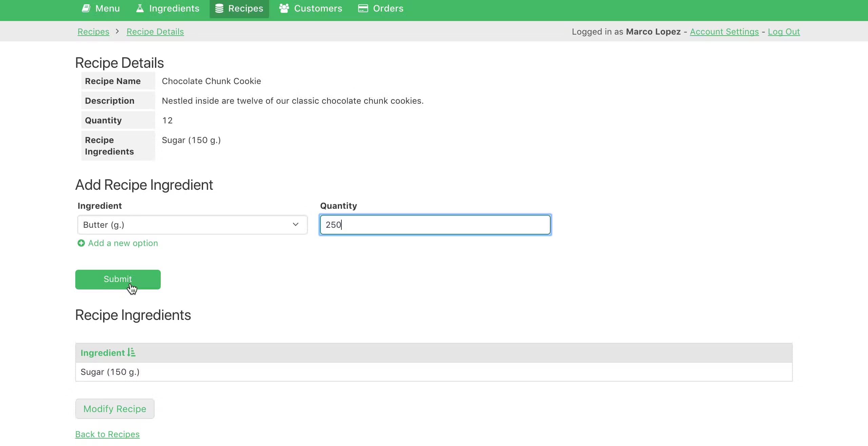Screen dimensions: 868x446
Task: Click the Orders card icon
Action: pos(363,8)
